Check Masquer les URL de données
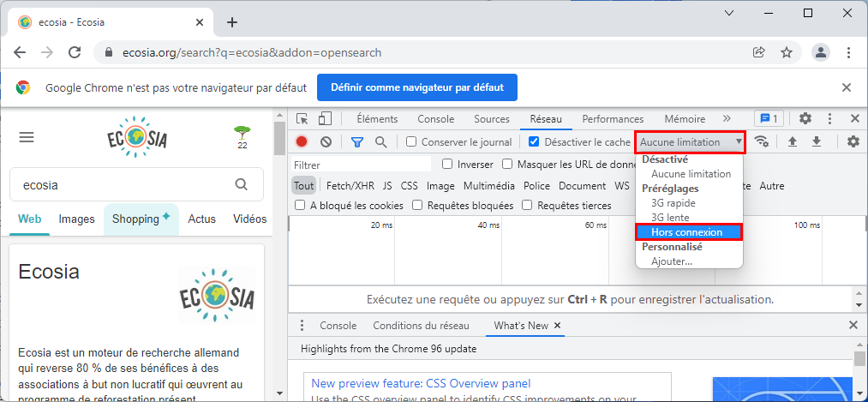This screenshot has width=868, height=402. (x=507, y=164)
